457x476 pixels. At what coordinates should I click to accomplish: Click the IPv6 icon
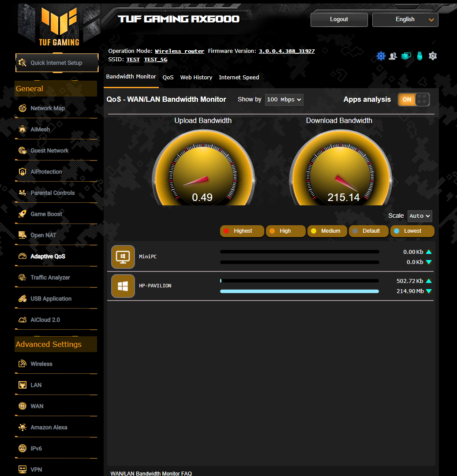click(22, 448)
